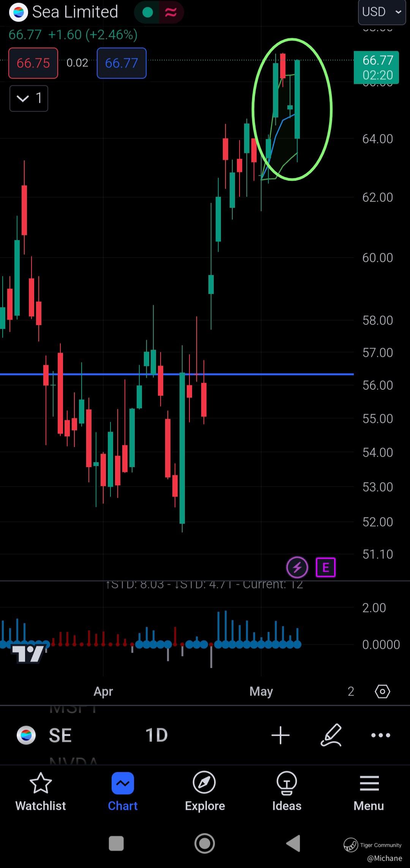Tap Android back triangle button

[x=293, y=844]
